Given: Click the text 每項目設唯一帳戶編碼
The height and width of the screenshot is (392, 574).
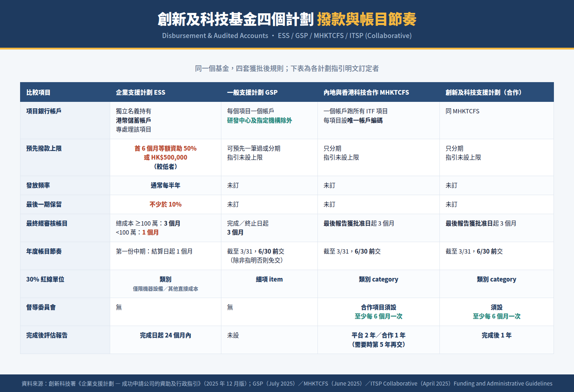Looking at the screenshot, I should 353,121.
